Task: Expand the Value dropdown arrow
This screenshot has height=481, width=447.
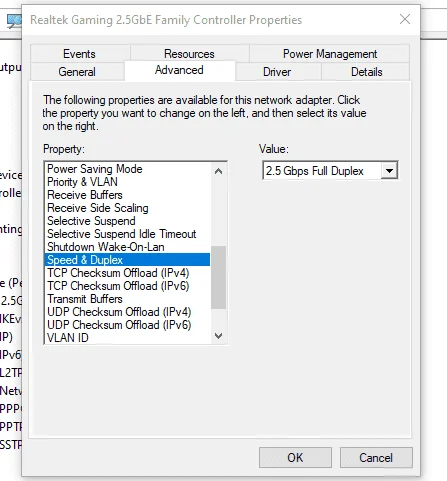Action: coord(389,171)
